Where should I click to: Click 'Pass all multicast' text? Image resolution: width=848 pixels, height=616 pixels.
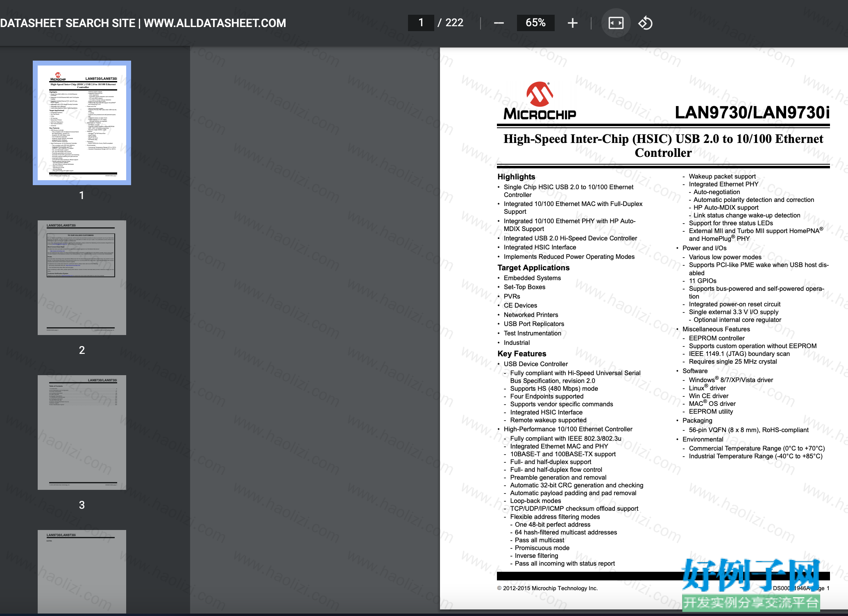(x=540, y=540)
